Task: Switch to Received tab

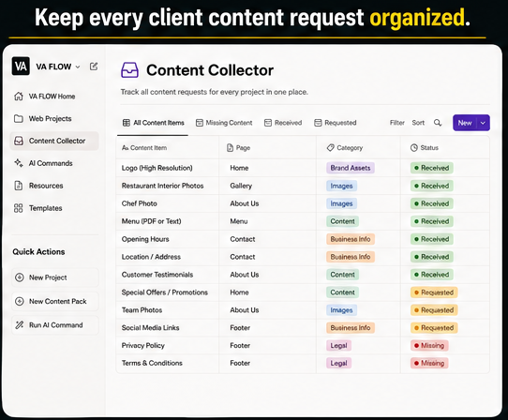Action: pyautogui.click(x=283, y=123)
